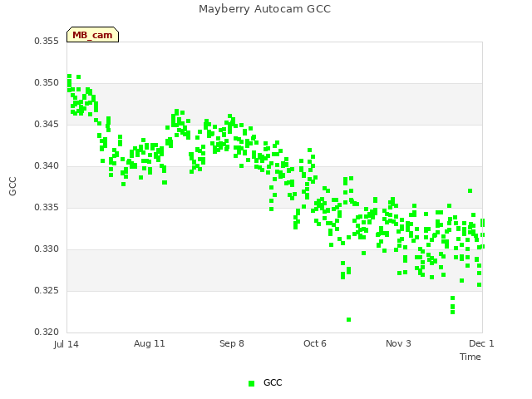This screenshot has height=399, width=532.
Task: Click the MB_cam label tag
Action: coord(92,35)
